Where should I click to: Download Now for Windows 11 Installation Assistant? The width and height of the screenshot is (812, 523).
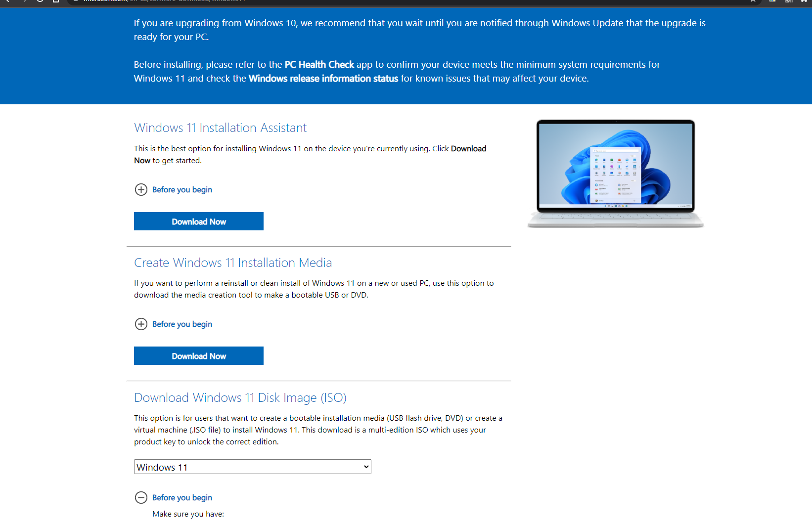click(198, 221)
